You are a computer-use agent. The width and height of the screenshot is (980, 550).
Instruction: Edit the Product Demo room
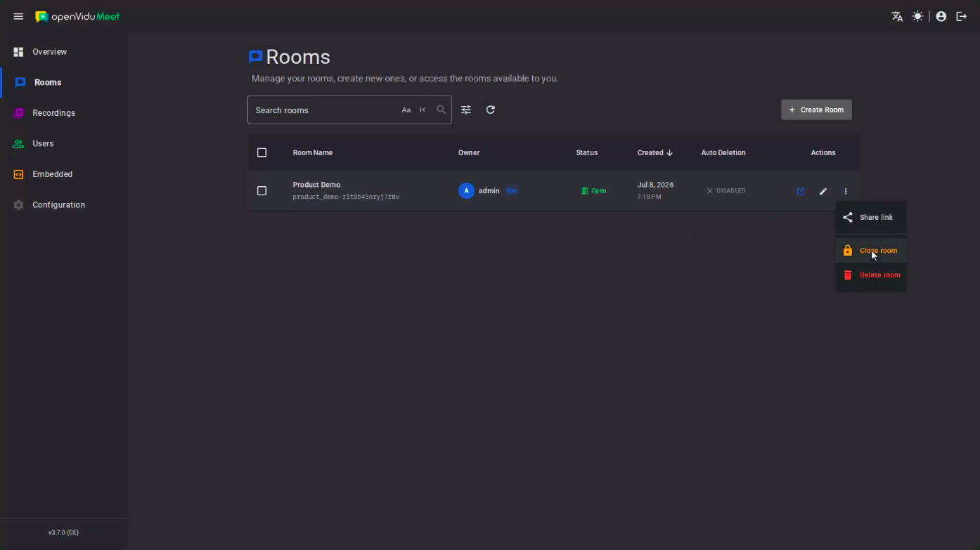pyautogui.click(x=823, y=191)
